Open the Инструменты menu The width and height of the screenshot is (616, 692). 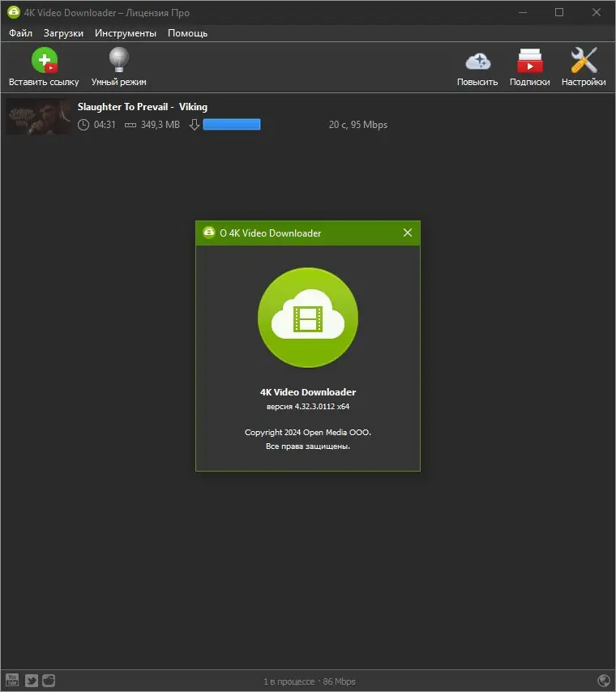click(x=126, y=33)
